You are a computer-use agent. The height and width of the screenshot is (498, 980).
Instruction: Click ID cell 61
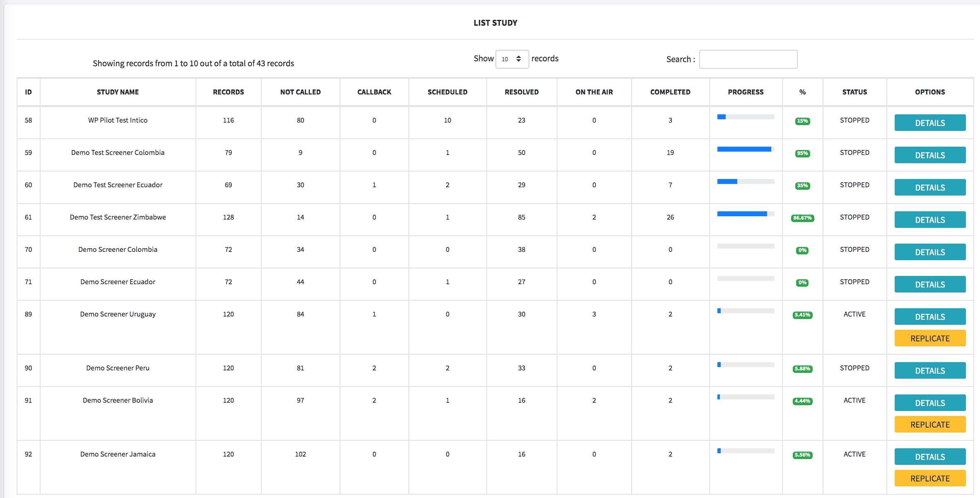click(x=28, y=217)
